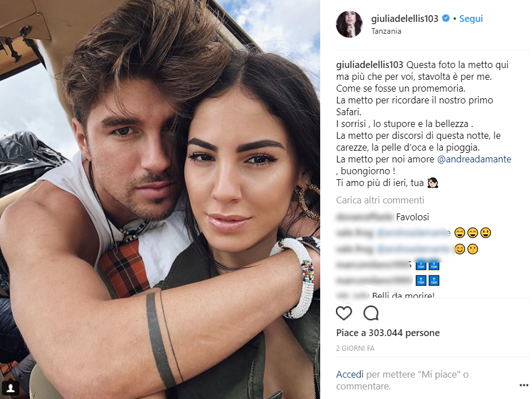The image size is (532, 399).
Task: Open the three-dots more options menu
Action: point(524,385)
